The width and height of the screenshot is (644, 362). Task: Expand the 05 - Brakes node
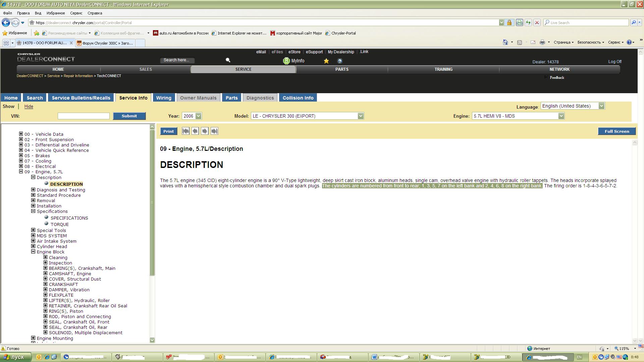click(x=21, y=155)
